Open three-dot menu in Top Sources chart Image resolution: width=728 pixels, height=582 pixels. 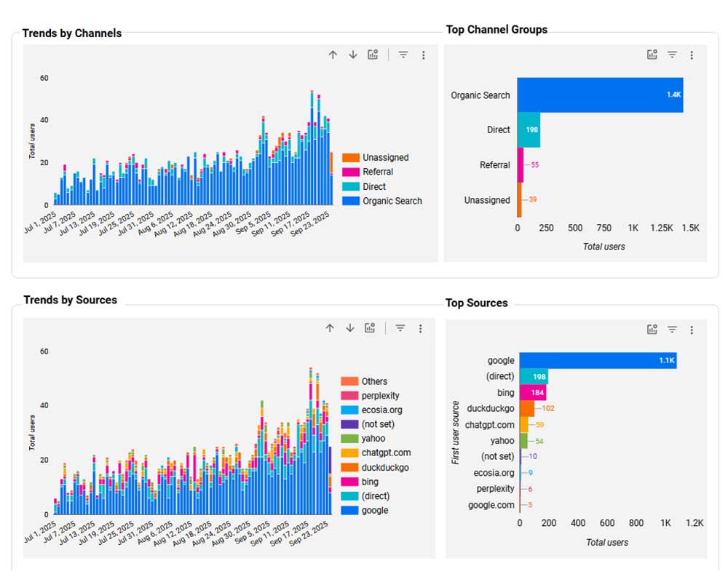click(x=692, y=330)
